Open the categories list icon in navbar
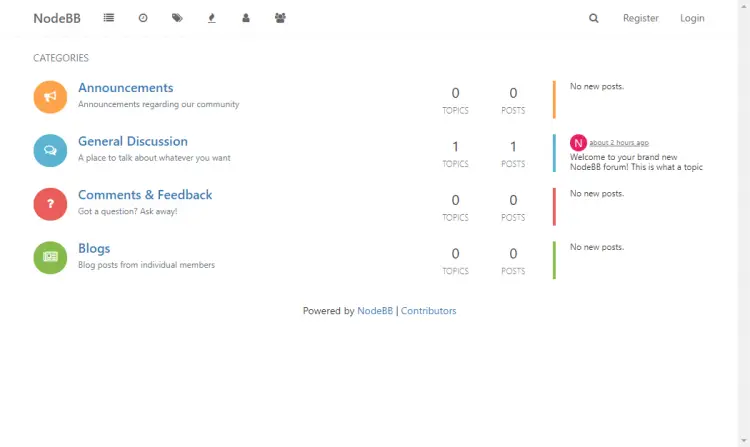750x447 pixels. click(x=108, y=18)
